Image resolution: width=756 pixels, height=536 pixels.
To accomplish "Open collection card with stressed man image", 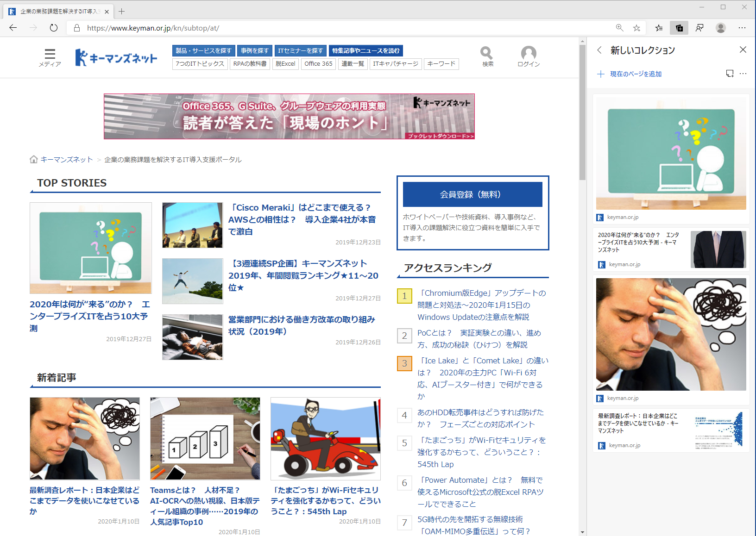I will point(671,340).
